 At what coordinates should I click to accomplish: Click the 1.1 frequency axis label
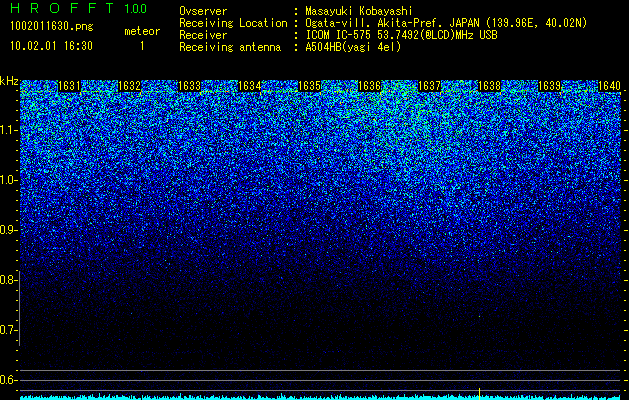tap(9, 130)
